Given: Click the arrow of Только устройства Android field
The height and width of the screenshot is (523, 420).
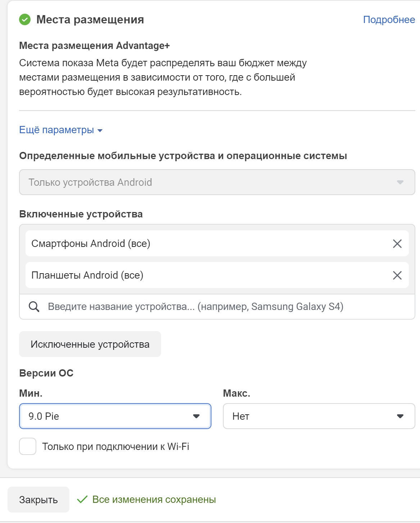Looking at the screenshot, I should [x=400, y=182].
